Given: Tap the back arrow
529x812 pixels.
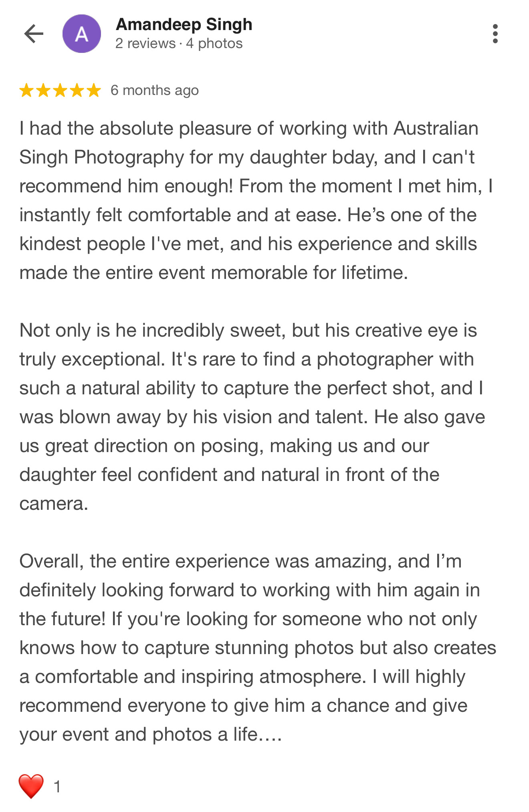Looking at the screenshot, I should [x=34, y=34].
